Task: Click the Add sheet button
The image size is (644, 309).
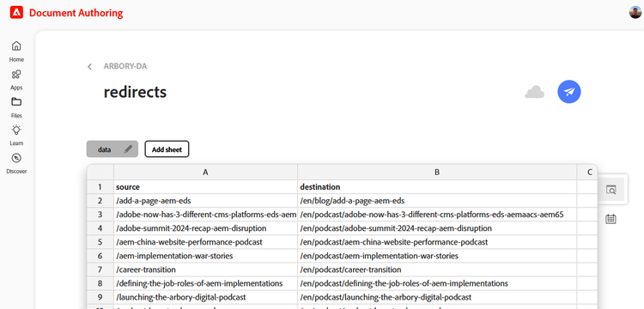Action: tap(167, 149)
